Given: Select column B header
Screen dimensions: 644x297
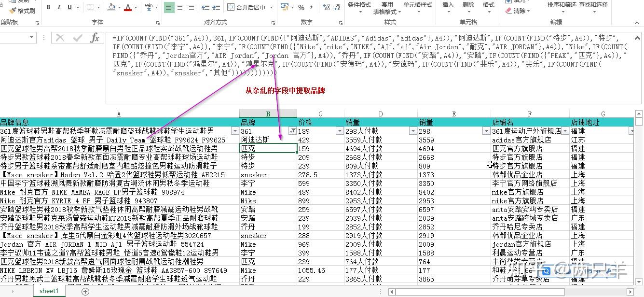Looking at the screenshot, I should tap(268, 113).
